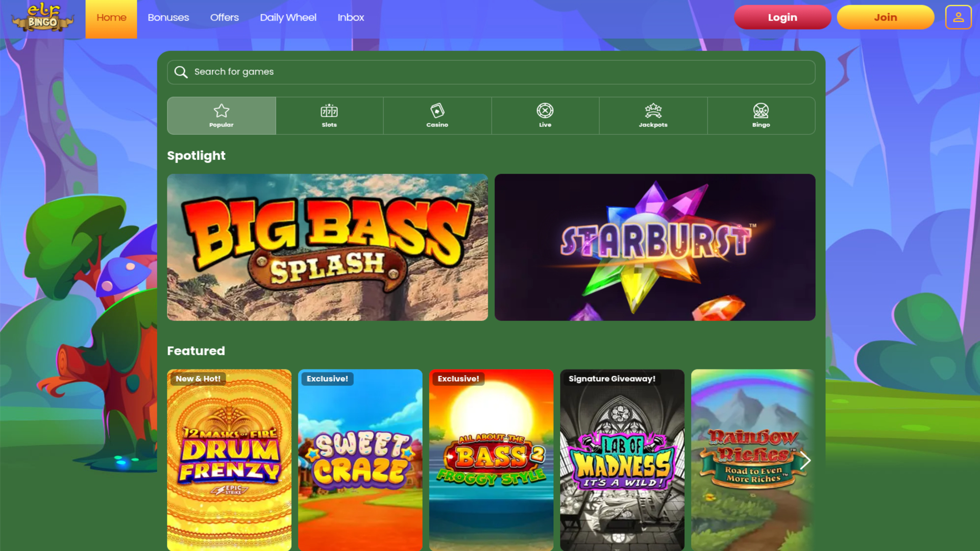
Task: Open the Starburst spotlight game
Action: 655,247
